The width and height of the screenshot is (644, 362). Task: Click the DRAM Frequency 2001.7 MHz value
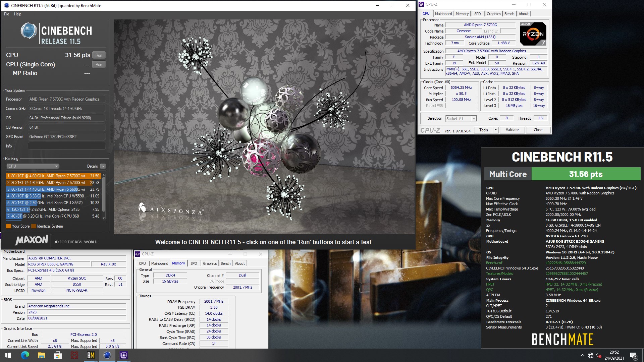tap(214, 301)
